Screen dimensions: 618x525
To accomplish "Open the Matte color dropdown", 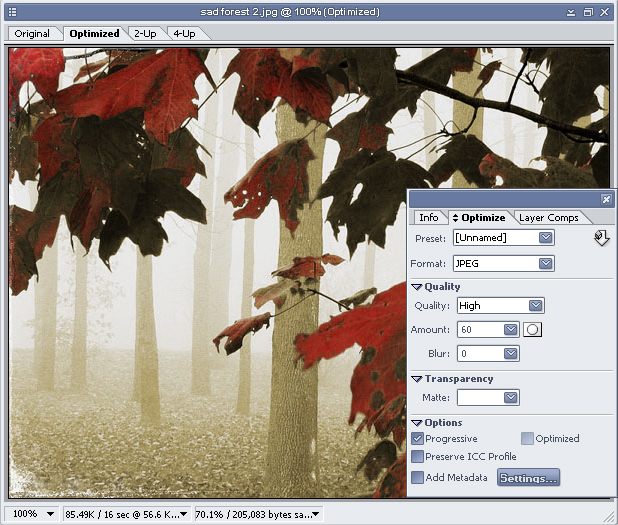I will point(511,398).
